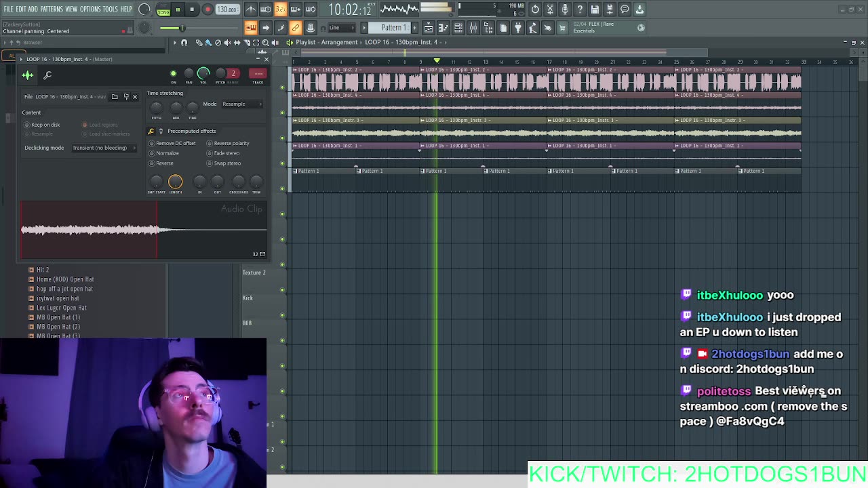
Task: Click the one-click recording microphone icon
Action: 565,9
